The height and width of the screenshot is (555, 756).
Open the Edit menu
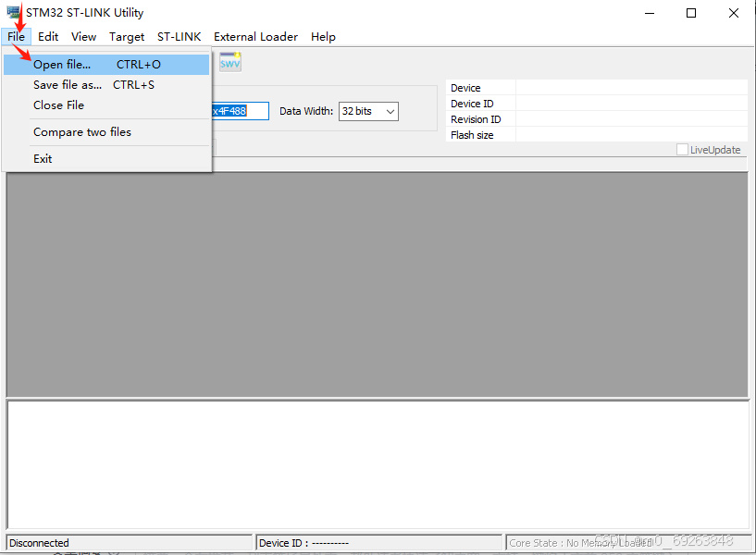pos(48,37)
